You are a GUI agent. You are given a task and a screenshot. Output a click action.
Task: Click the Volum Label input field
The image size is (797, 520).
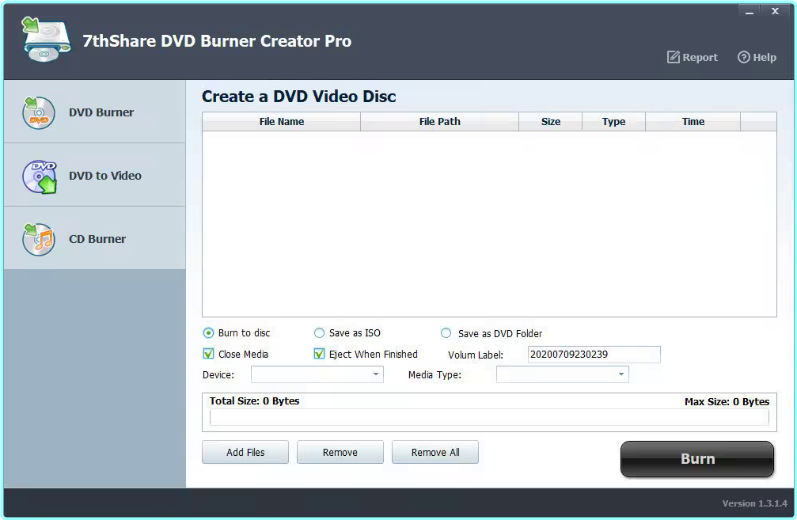pos(594,354)
